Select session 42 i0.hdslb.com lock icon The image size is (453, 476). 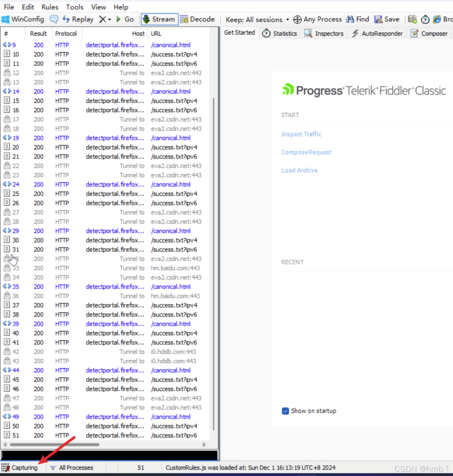pyautogui.click(x=7, y=351)
